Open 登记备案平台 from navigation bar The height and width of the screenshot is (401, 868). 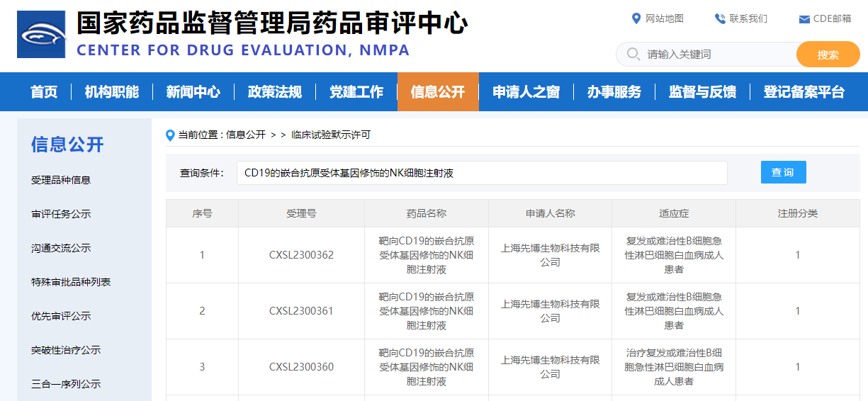804,92
